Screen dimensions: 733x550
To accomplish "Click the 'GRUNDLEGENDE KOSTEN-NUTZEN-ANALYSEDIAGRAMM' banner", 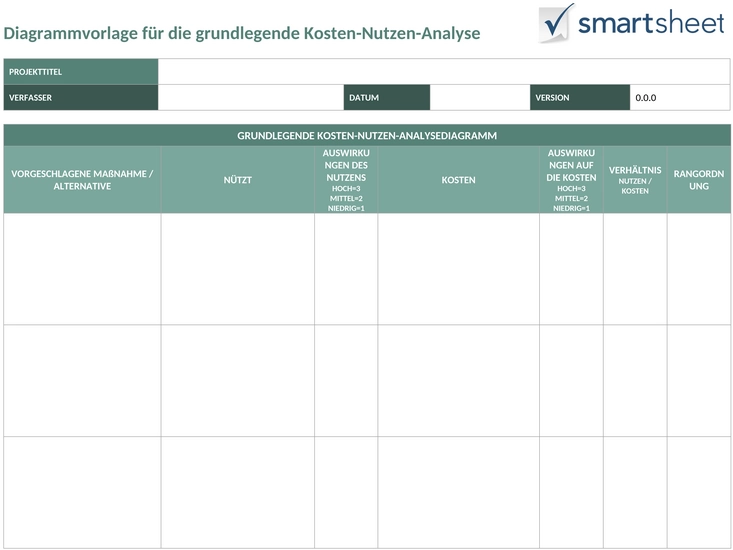I will pyautogui.click(x=367, y=136).
